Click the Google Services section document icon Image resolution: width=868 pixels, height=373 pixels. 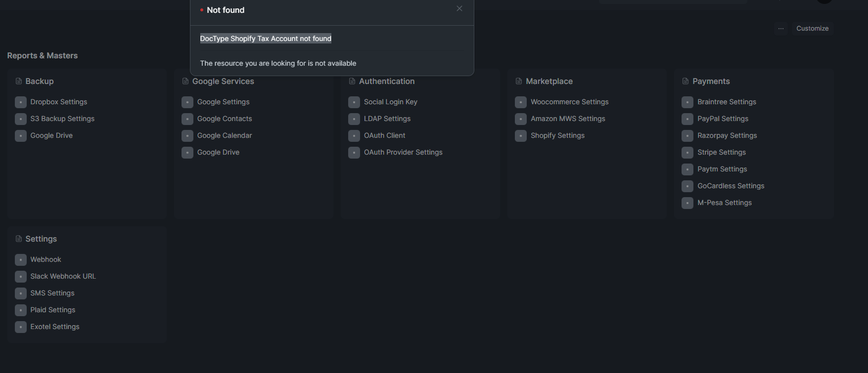point(184,81)
